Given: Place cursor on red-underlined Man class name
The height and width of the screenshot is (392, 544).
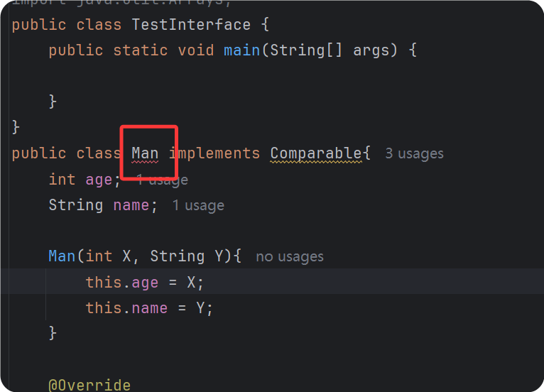Looking at the screenshot, I should (x=145, y=153).
